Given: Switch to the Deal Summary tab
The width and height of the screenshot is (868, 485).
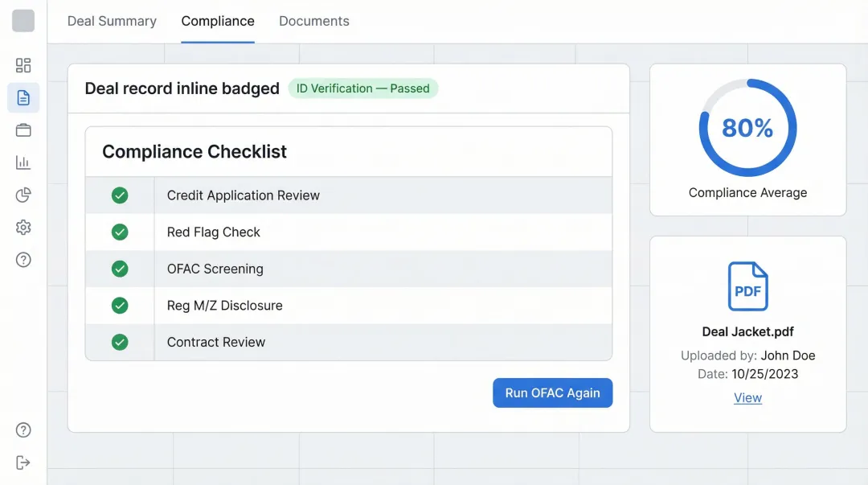Looking at the screenshot, I should (x=112, y=21).
